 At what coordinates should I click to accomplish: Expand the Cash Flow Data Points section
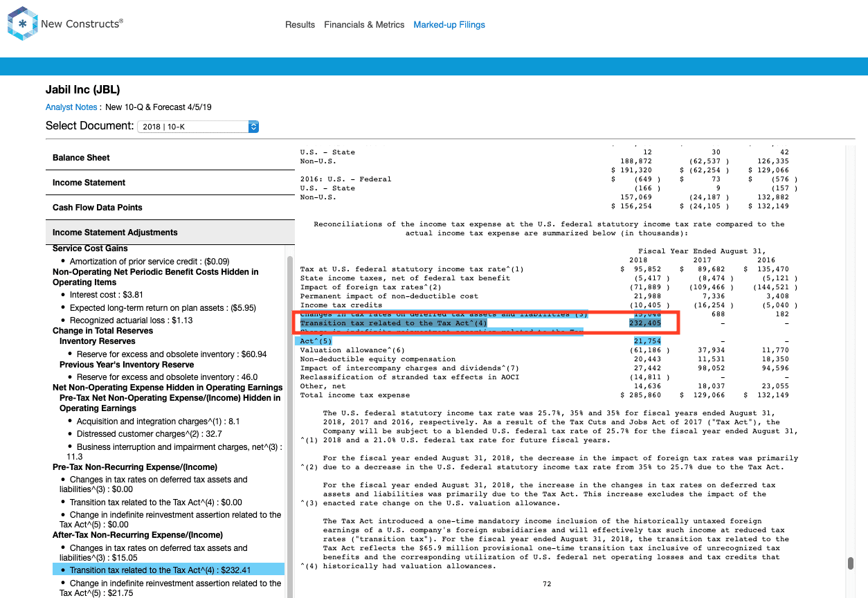pos(170,208)
